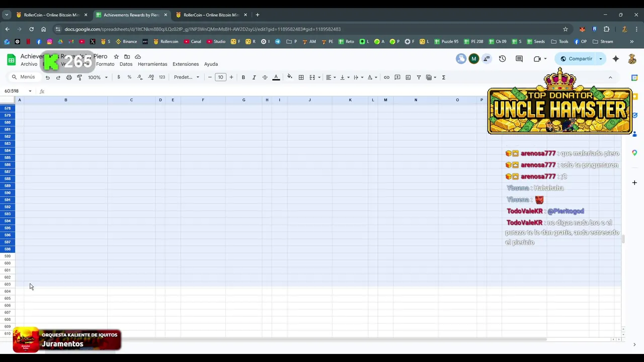Open the text color picker
644x362 pixels.
point(276,77)
